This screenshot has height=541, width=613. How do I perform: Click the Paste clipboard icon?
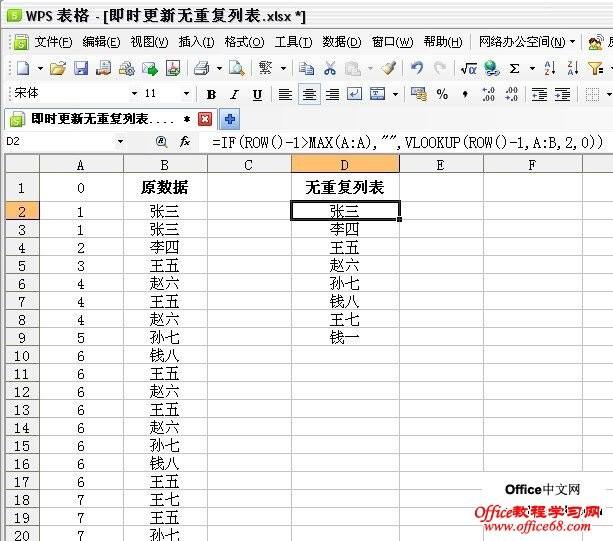[353, 69]
